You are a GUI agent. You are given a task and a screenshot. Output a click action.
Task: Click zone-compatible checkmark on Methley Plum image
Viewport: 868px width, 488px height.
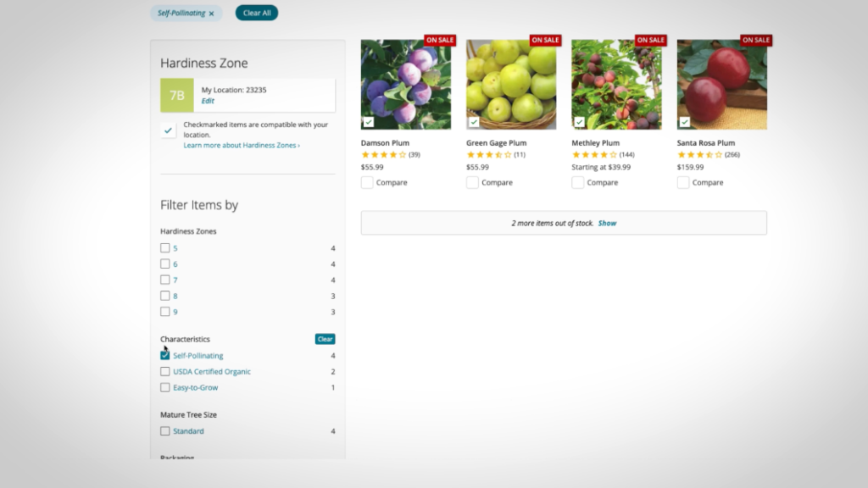[x=579, y=122]
